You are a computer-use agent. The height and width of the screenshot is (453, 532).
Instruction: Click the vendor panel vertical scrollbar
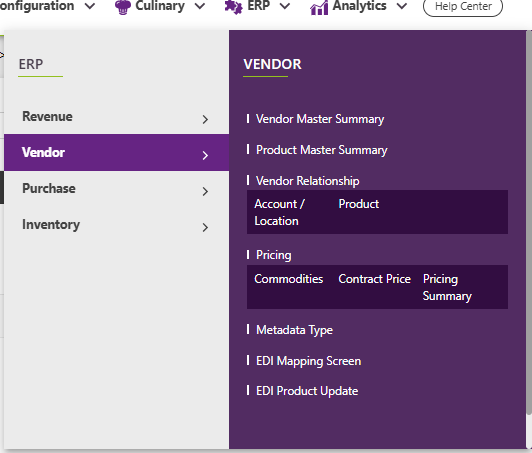coord(529,222)
